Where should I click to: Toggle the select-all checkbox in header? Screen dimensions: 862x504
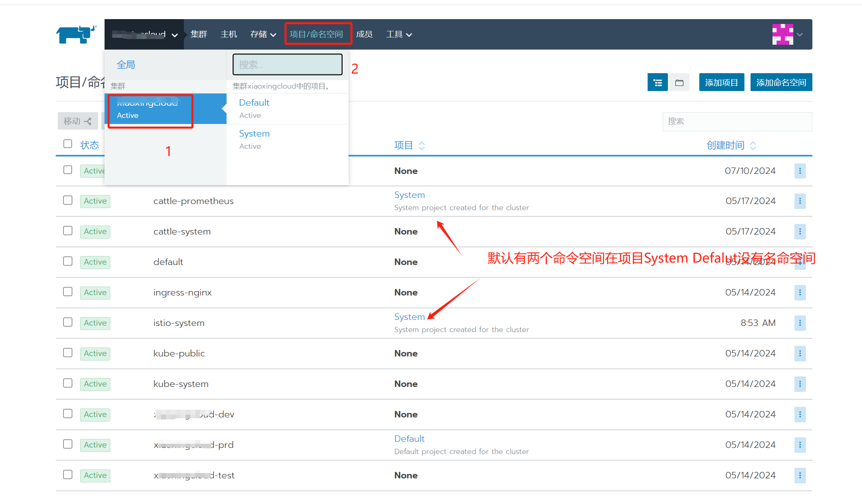68,144
